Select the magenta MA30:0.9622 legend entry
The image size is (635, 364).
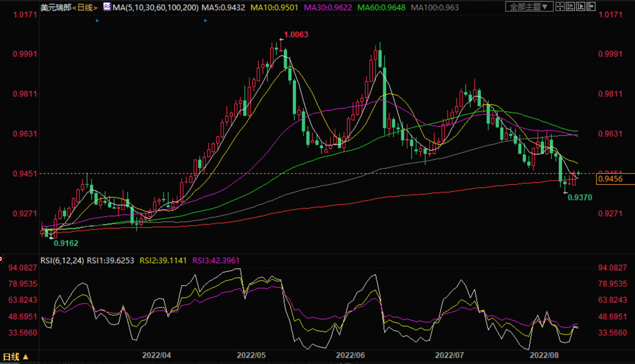point(328,7)
